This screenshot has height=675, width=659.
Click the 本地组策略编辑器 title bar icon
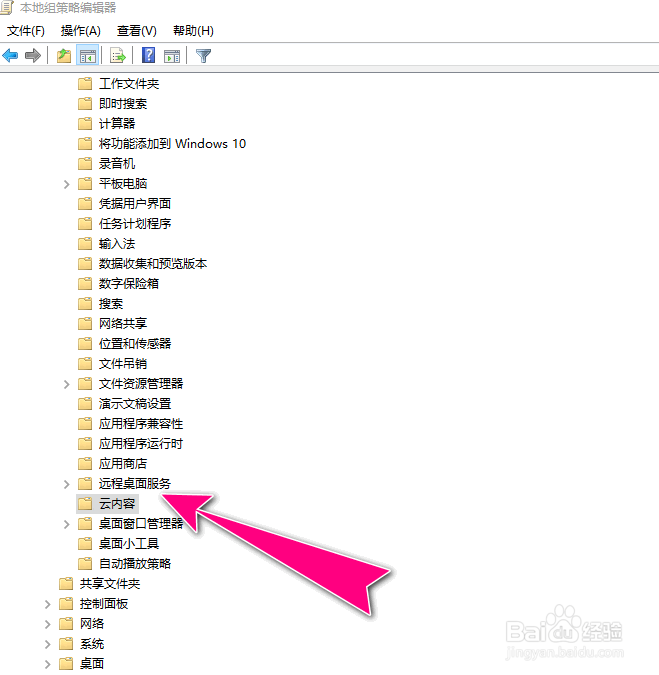click(x=7, y=8)
